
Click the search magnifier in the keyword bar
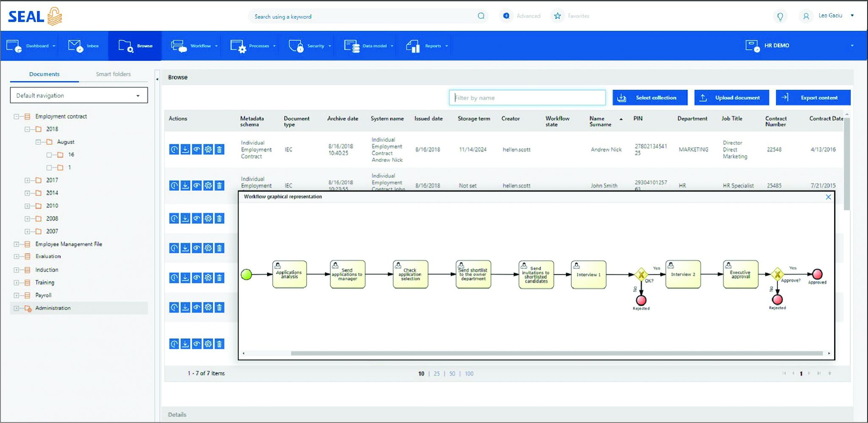click(x=481, y=16)
